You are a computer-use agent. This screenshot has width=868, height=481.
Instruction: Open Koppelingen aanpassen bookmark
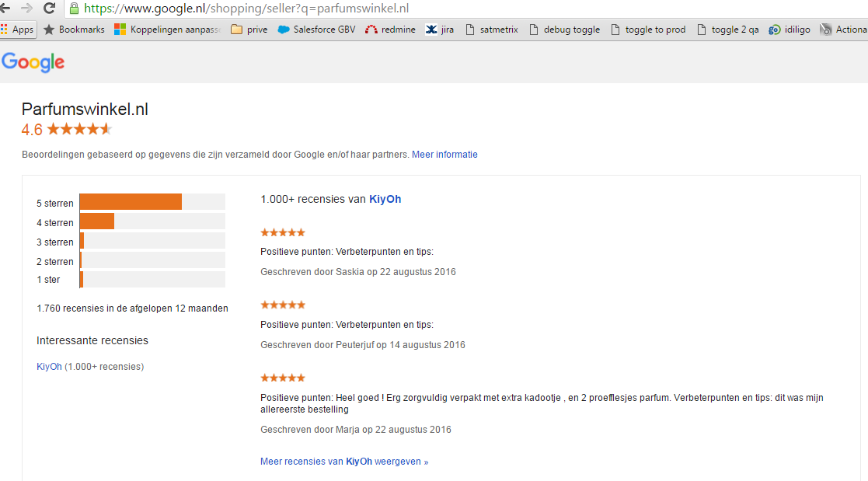tap(167, 30)
